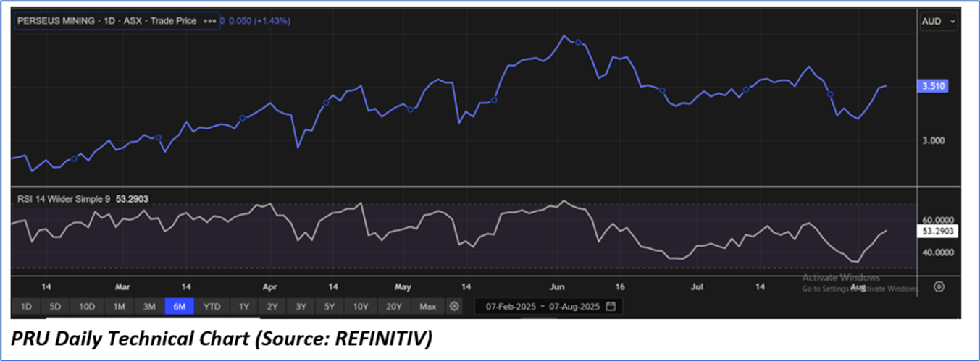Click the Jun label on time axis
This screenshot has width=980, height=361.
(558, 286)
